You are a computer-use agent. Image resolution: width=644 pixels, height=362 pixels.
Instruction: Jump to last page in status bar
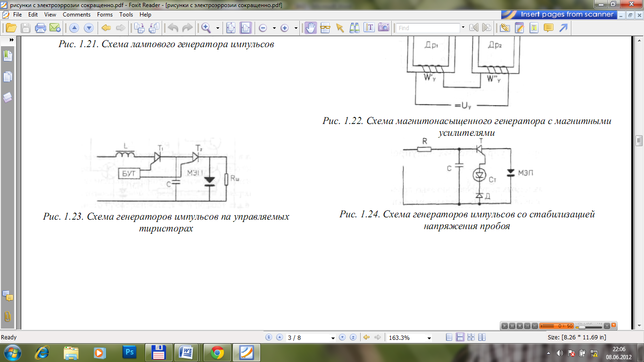(353, 337)
